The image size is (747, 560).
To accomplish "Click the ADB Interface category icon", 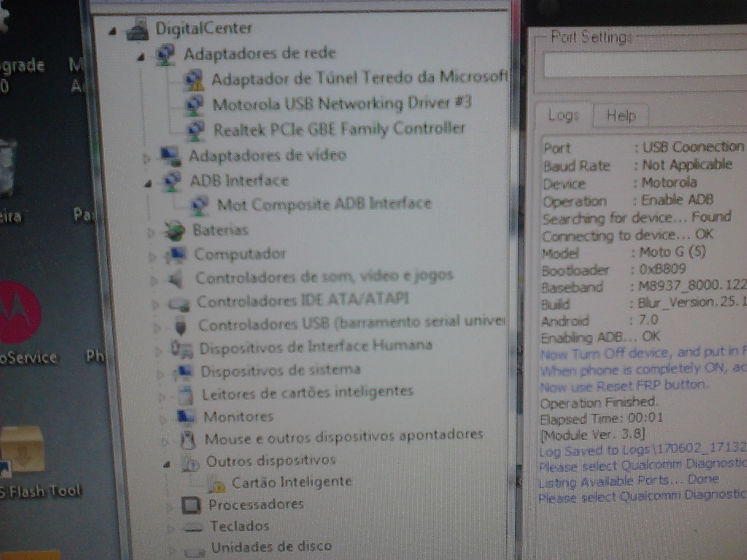I will (172, 181).
